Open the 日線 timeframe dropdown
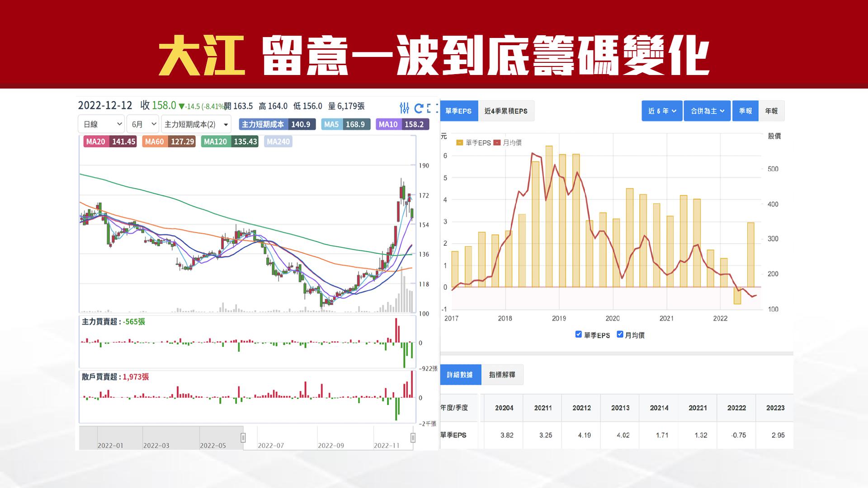868x488 pixels. pyautogui.click(x=101, y=124)
